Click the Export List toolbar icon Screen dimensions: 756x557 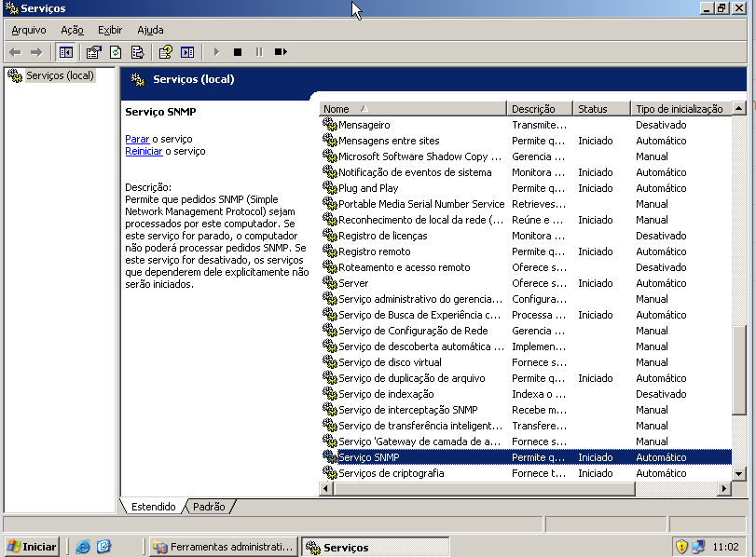[136, 52]
